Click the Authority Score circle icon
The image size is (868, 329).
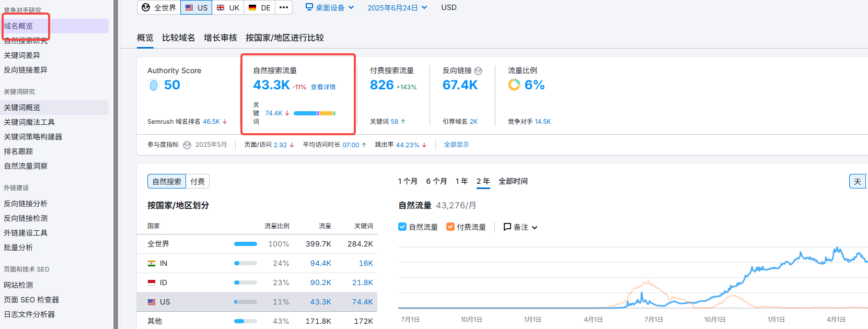(x=154, y=85)
